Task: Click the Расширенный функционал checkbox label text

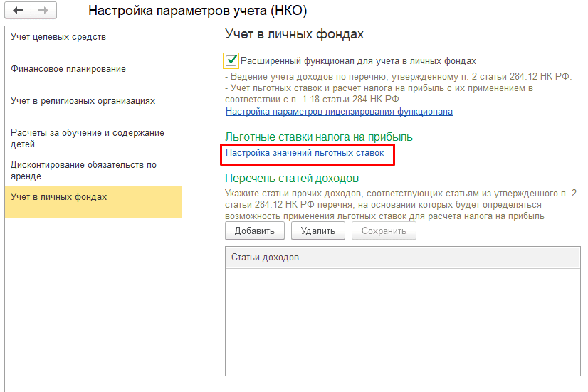Action: (x=358, y=61)
